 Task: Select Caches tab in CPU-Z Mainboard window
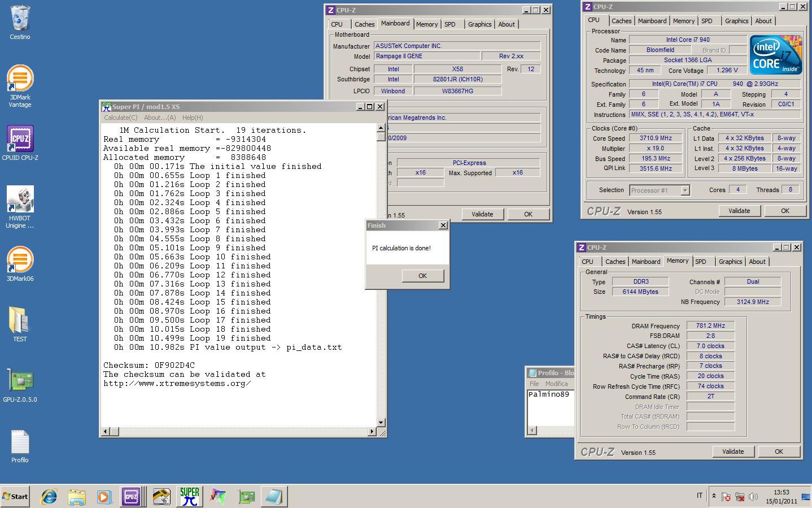tap(364, 24)
